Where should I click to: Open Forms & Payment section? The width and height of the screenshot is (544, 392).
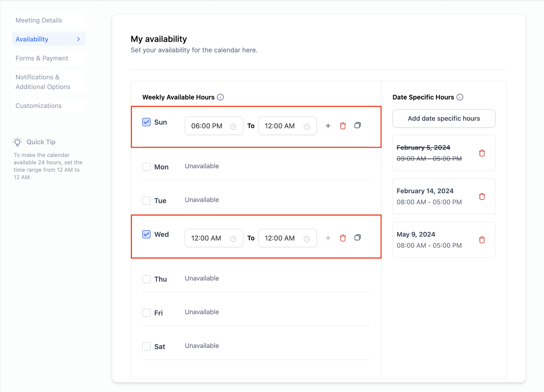coord(49,58)
